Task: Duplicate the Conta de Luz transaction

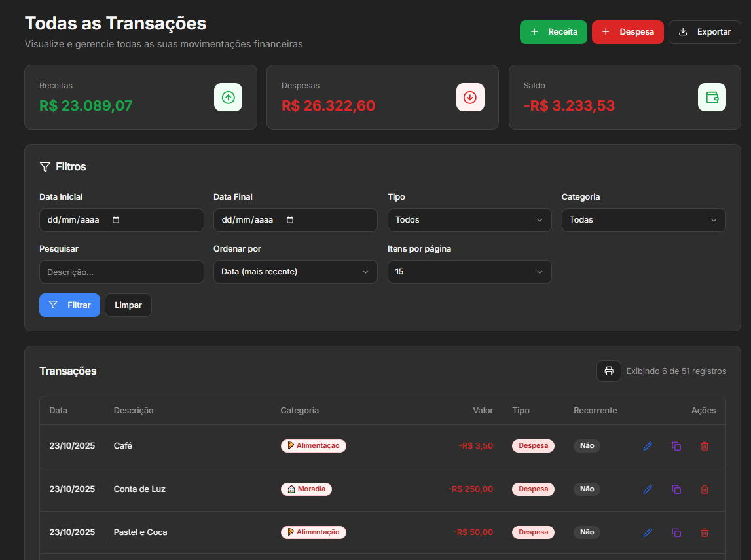Action: point(676,489)
